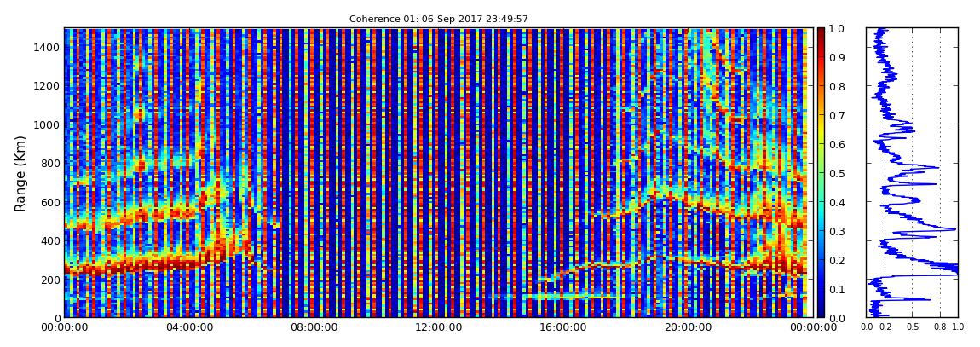Viewport: 980px width, 347px height.
Task: Click the 1400 range tick label
Action: coord(48,48)
